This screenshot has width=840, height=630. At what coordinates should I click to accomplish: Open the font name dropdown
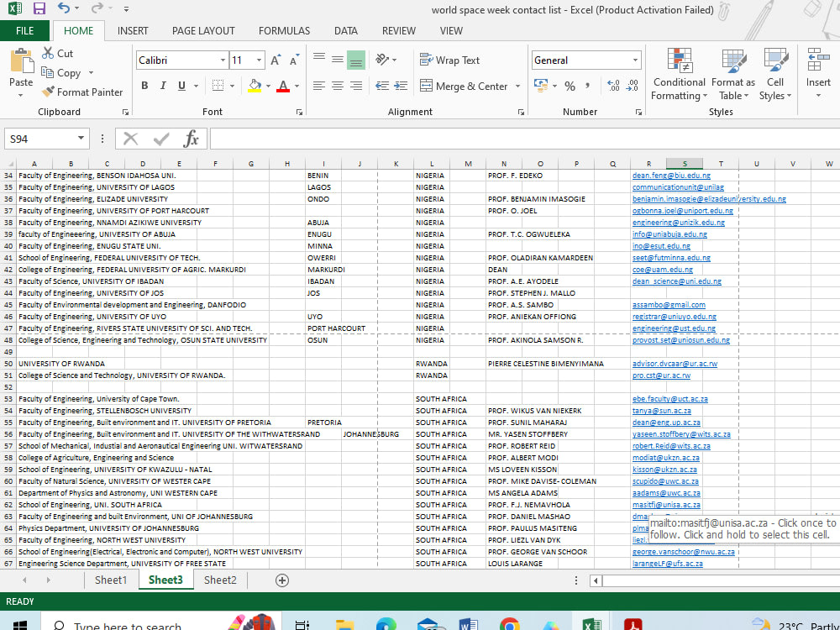coord(223,60)
